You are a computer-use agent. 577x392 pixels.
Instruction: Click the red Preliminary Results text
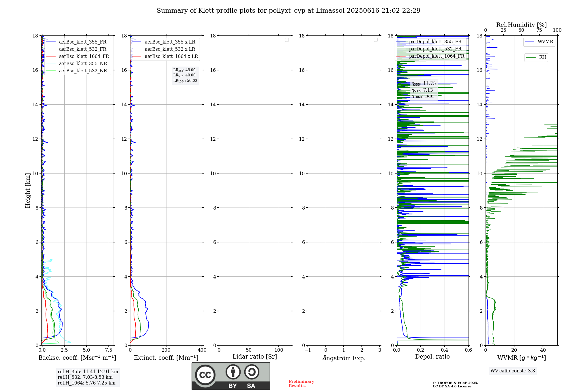(x=301, y=384)
